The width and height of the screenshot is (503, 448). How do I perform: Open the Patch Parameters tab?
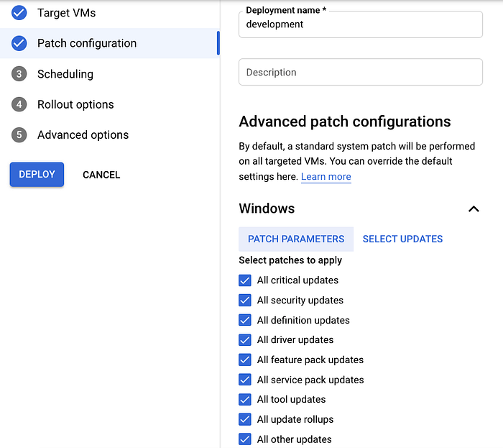point(296,239)
